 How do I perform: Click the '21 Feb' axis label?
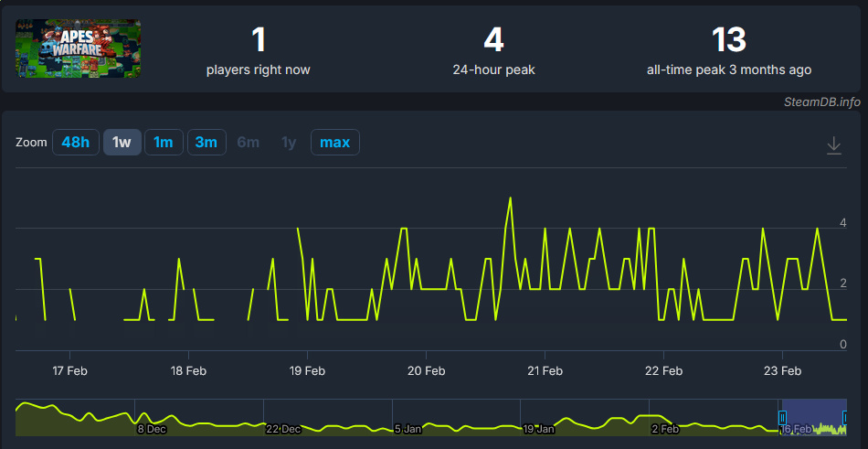point(545,371)
